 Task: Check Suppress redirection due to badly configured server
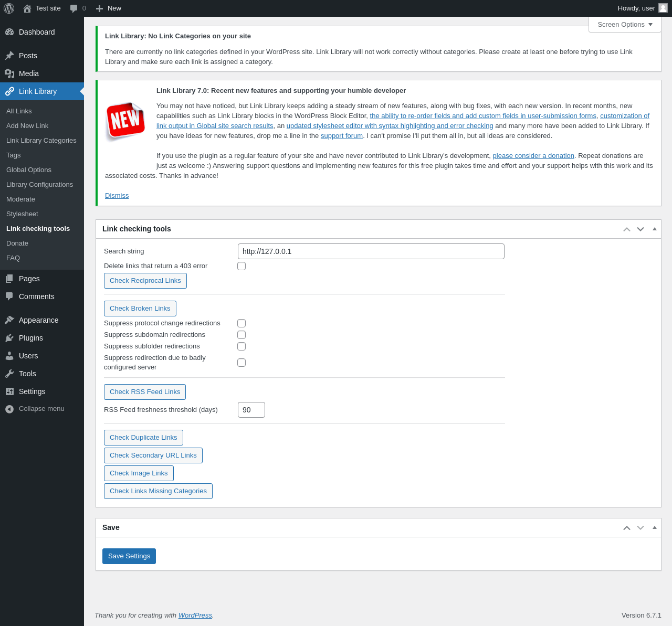(x=241, y=363)
